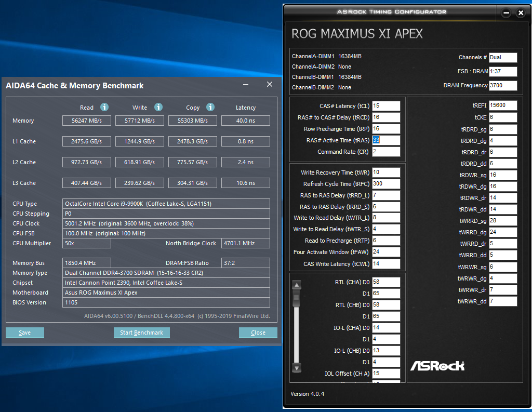The height and width of the screenshot is (412, 532).
Task: Click the Memory Type DDR4-3700 SDRAM field
Action: click(166, 273)
